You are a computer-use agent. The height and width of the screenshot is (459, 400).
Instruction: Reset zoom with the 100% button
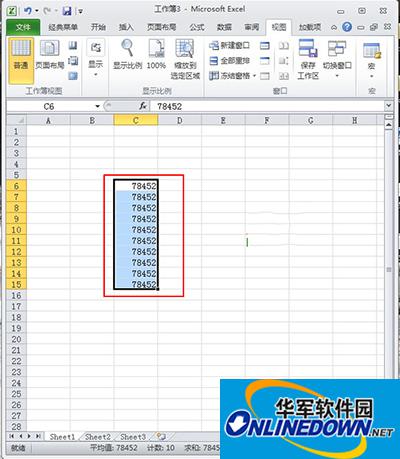tap(156, 55)
